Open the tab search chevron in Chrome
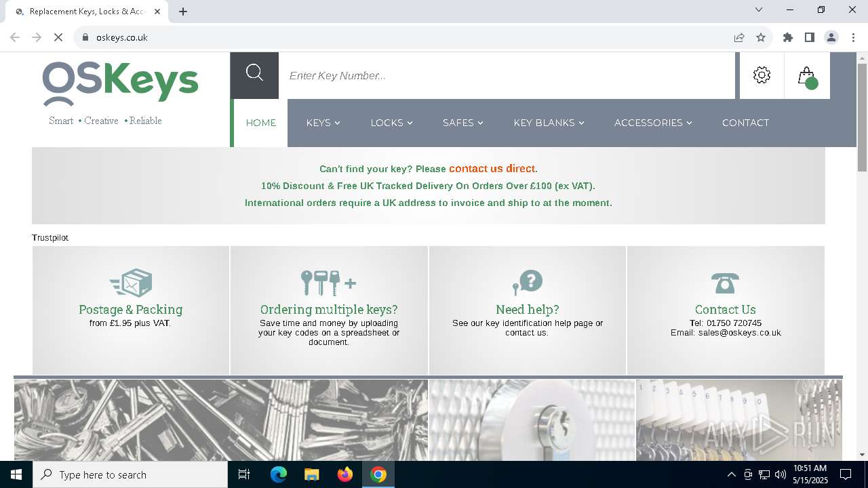 [x=759, y=9]
